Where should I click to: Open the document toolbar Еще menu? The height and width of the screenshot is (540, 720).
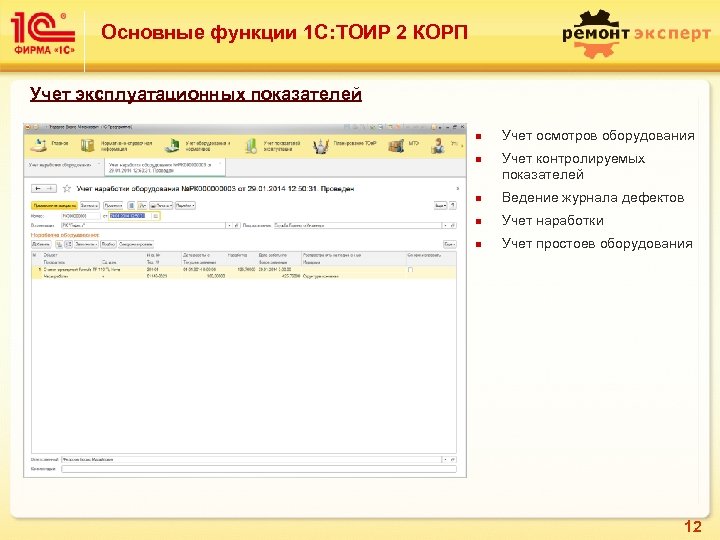tap(440, 205)
